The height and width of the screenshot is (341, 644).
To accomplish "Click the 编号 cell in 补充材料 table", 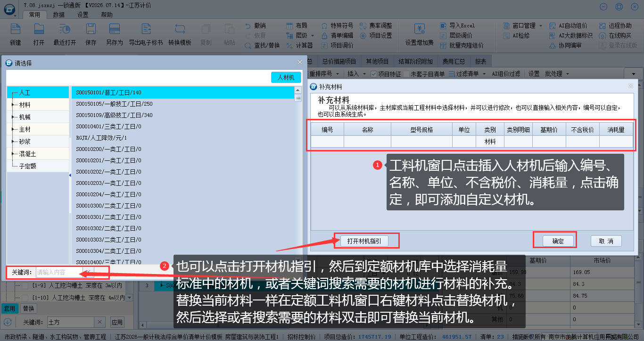I will pyautogui.click(x=327, y=141).
